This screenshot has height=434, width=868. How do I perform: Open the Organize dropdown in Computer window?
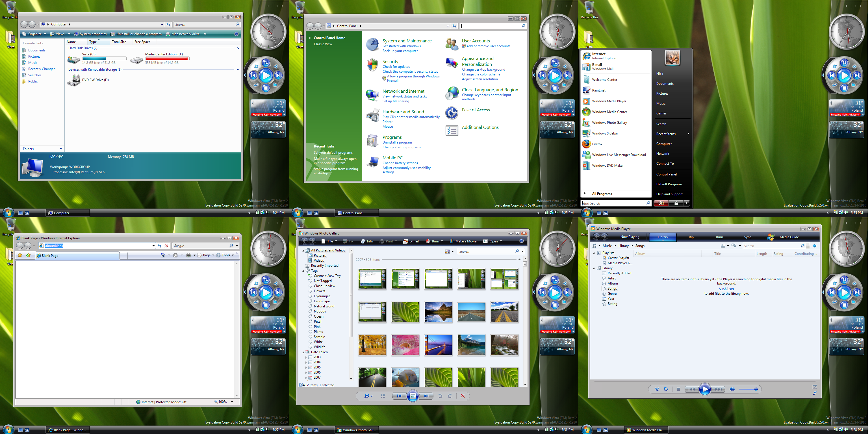(34, 34)
